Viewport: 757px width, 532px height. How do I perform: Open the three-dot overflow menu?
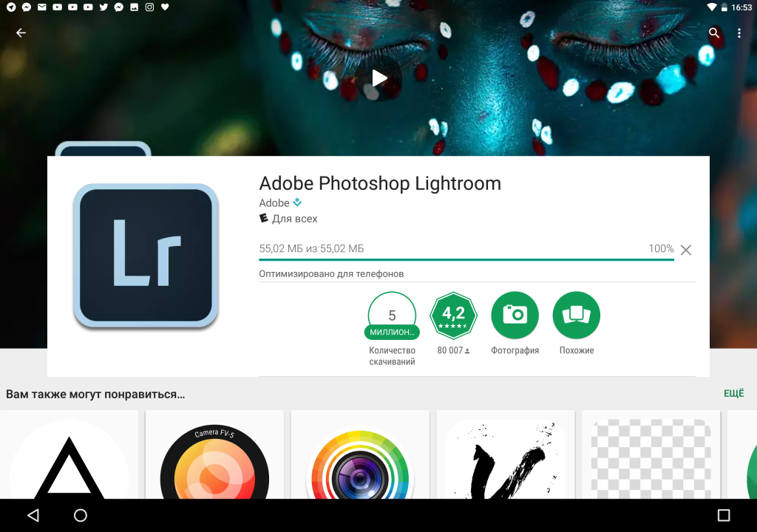click(739, 33)
